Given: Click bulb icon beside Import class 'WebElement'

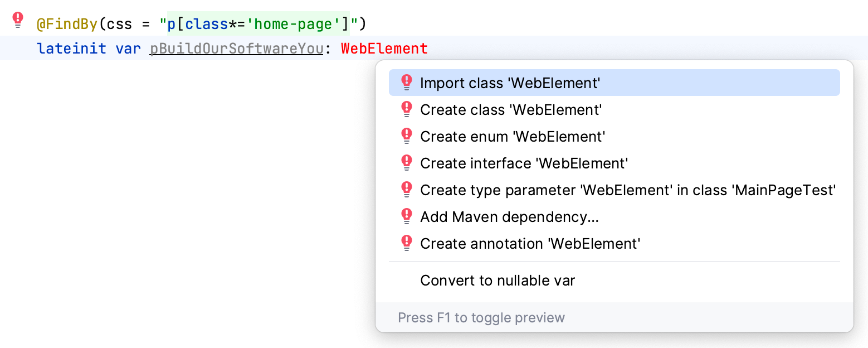Looking at the screenshot, I should 407,83.
